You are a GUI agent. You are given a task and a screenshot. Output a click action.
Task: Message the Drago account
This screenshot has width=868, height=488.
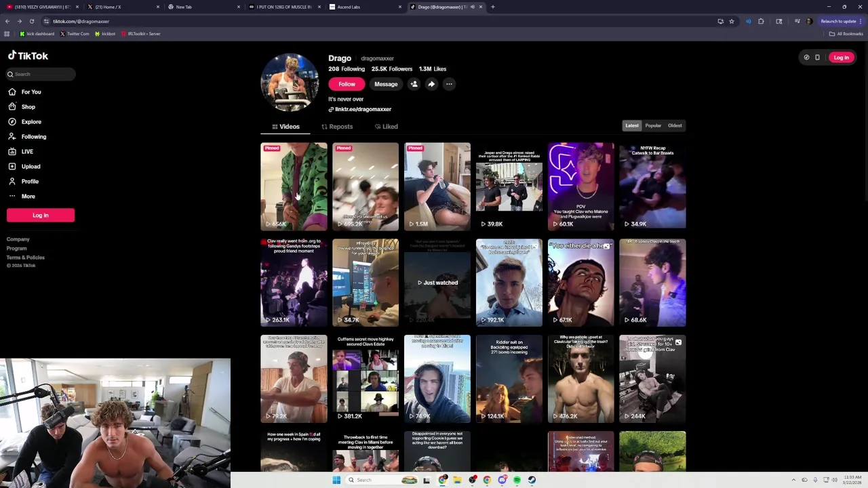(x=386, y=84)
